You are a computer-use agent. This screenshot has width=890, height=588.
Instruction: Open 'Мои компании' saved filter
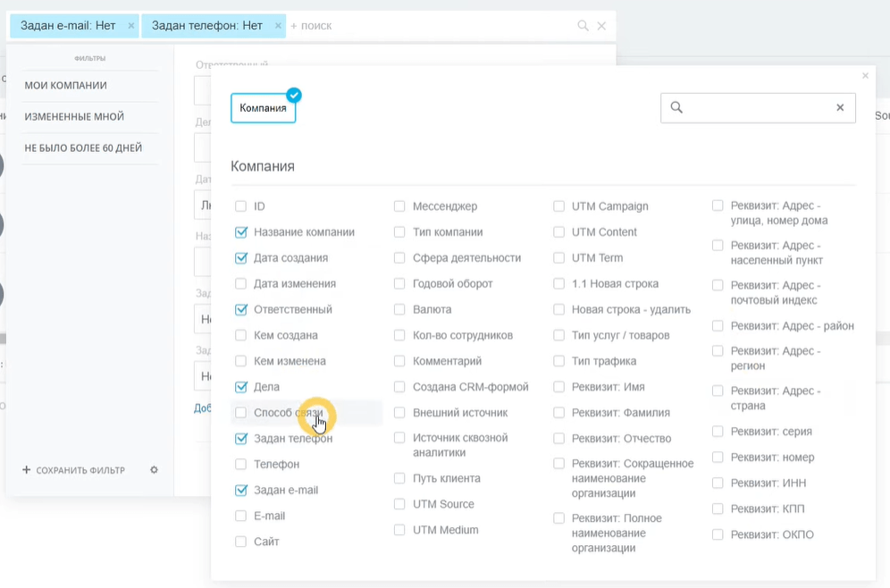click(66, 85)
